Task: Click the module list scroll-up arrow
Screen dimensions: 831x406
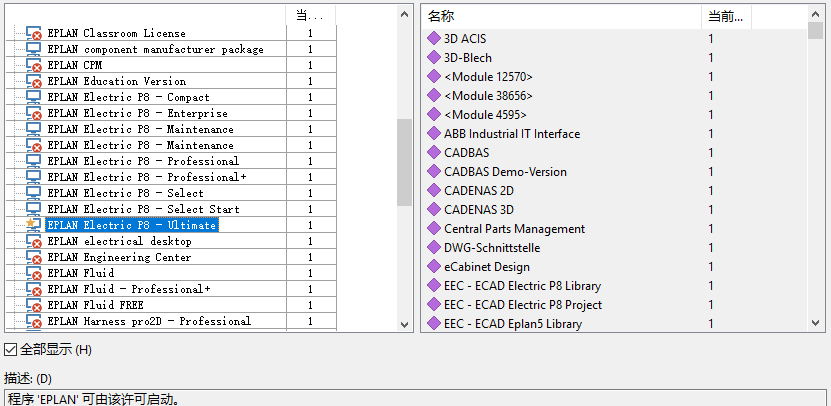Action: (x=815, y=14)
